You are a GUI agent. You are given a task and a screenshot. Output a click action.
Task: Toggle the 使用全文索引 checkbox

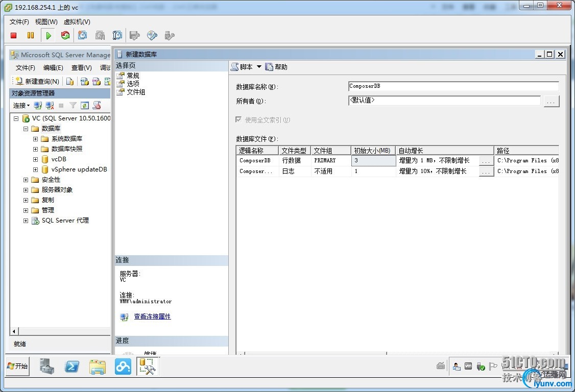point(238,120)
